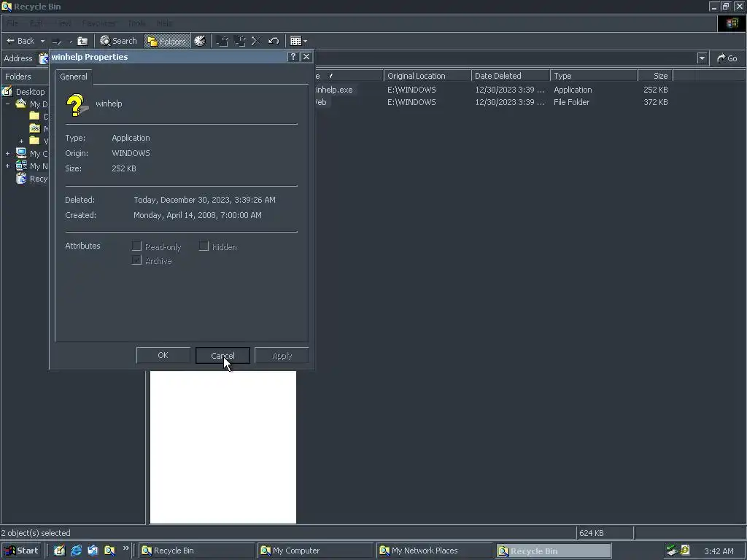Click the Move To toolbar icon
Viewport: 747px width, 560px height.
222,41
